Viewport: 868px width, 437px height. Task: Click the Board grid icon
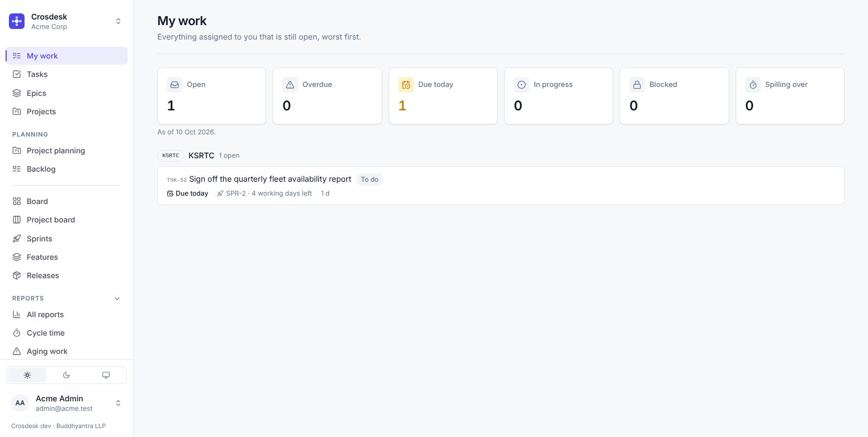click(17, 201)
